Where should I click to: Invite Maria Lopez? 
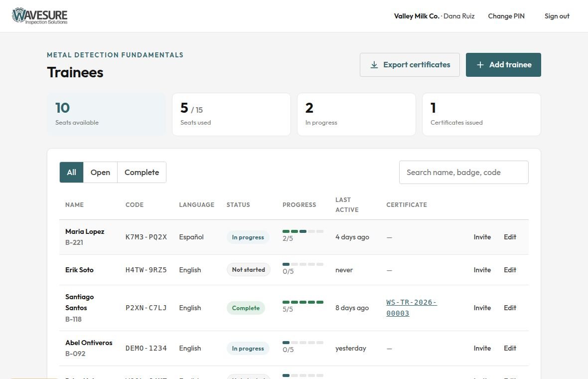pos(482,237)
